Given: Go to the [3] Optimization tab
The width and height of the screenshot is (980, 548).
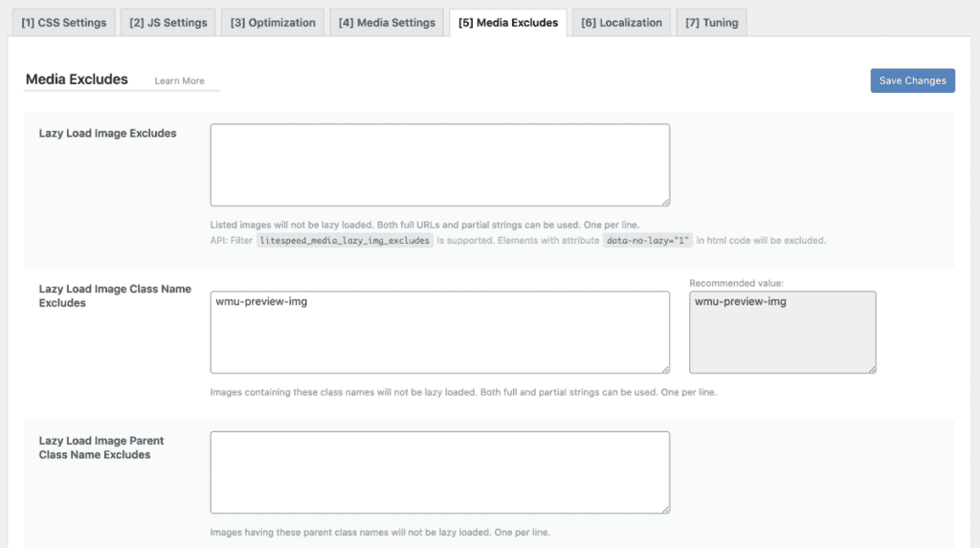Looking at the screenshot, I should [x=272, y=23].
